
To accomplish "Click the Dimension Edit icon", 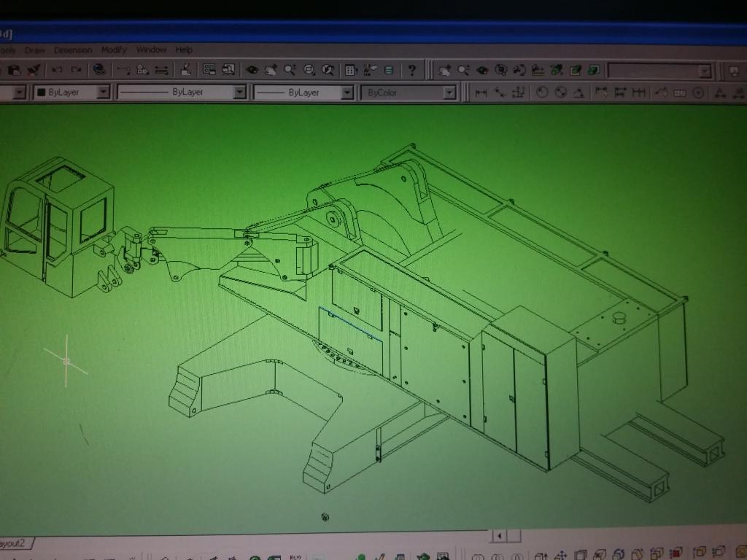I will 720,93.
